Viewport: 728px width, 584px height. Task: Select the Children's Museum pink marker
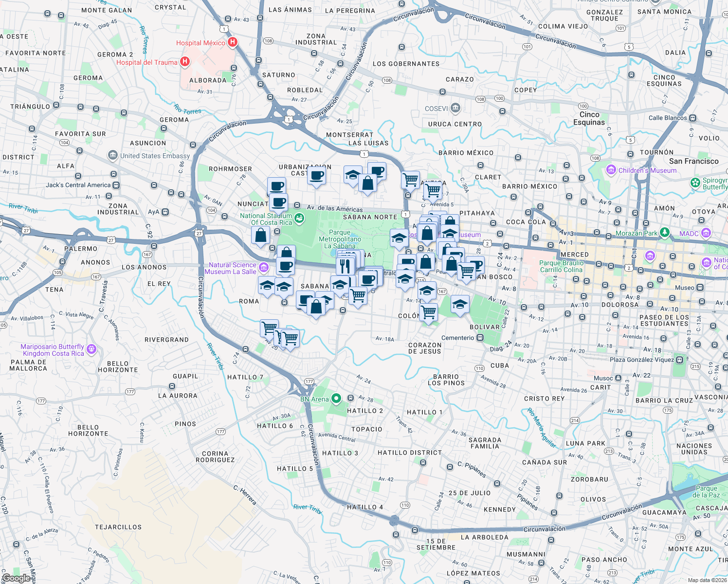[x=612, y=170]
